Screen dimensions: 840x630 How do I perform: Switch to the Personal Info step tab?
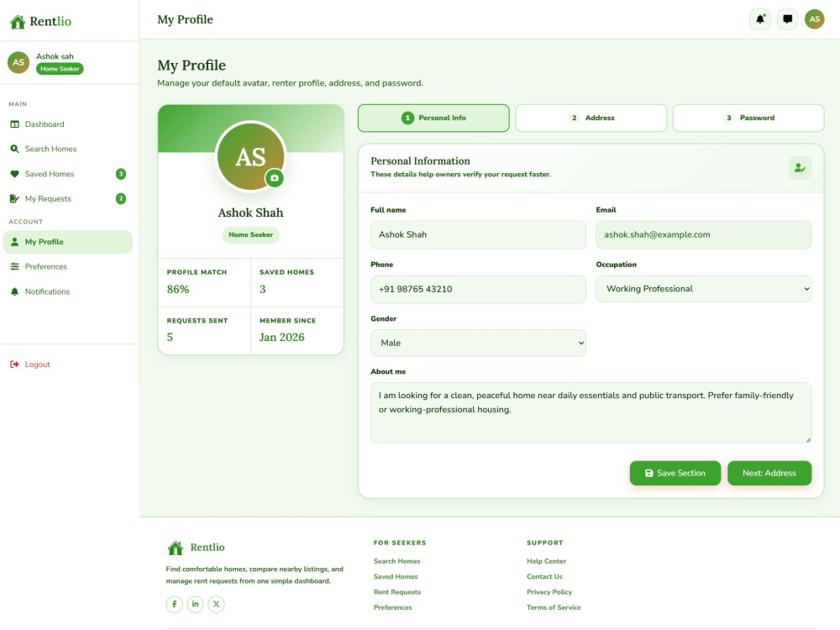point(433,118)
